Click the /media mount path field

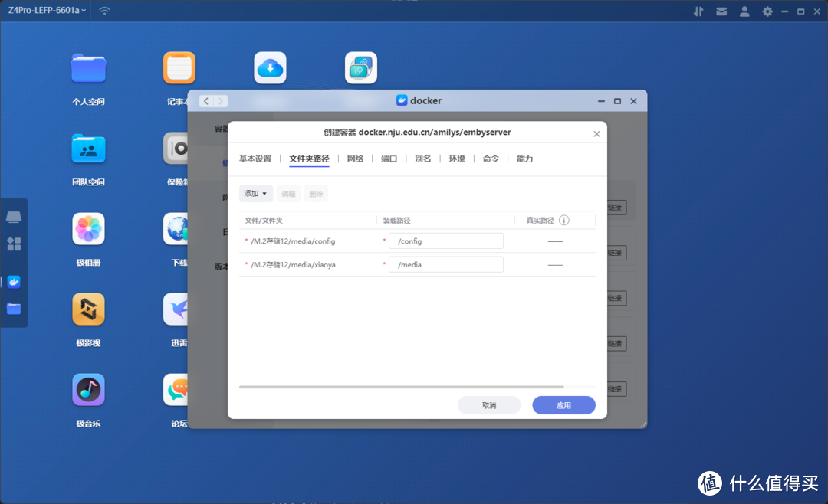pos(446,265)
